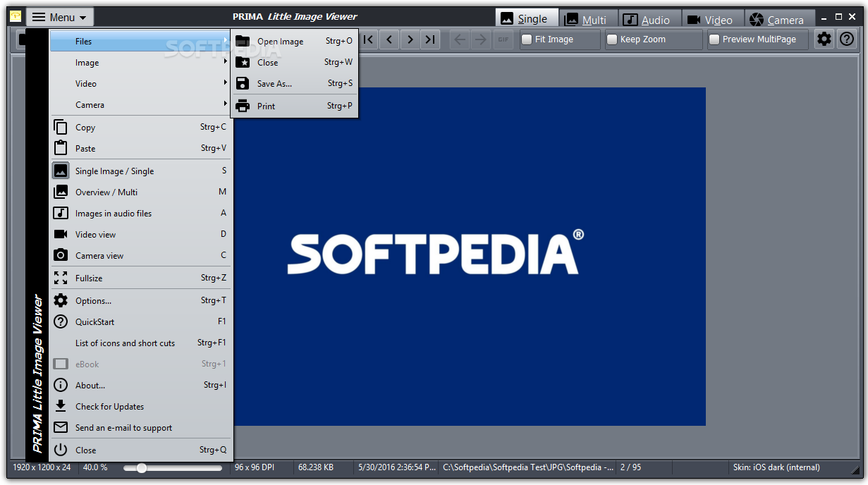868x485 pixels.
Task: Expand the Camera submenu
Action: 141,104
